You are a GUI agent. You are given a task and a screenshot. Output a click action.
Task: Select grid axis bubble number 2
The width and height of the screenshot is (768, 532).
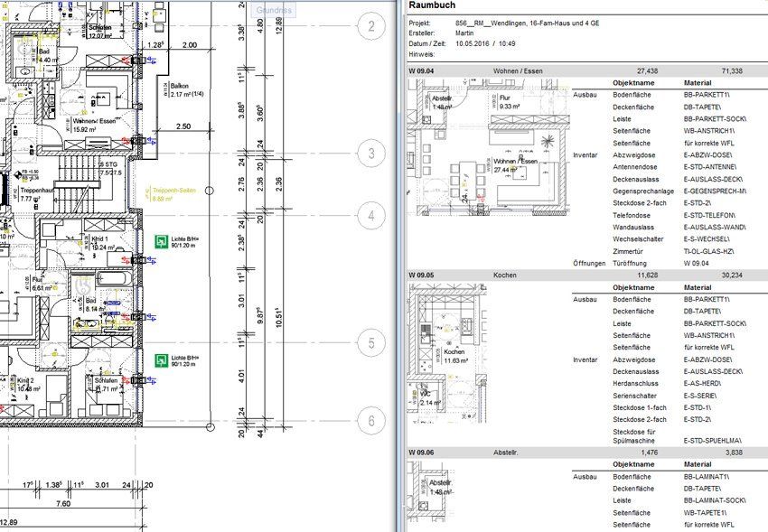click(x=370, y=27)
